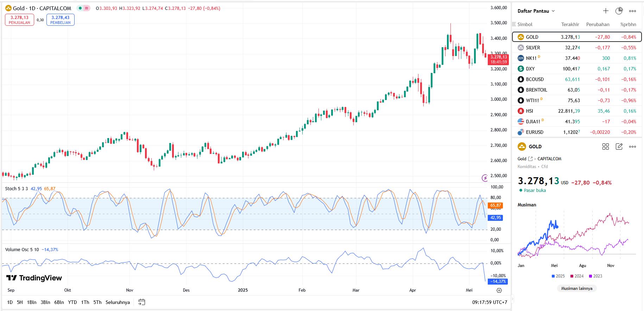Open the pie chart advanced view icon

[x=619, y=11]
